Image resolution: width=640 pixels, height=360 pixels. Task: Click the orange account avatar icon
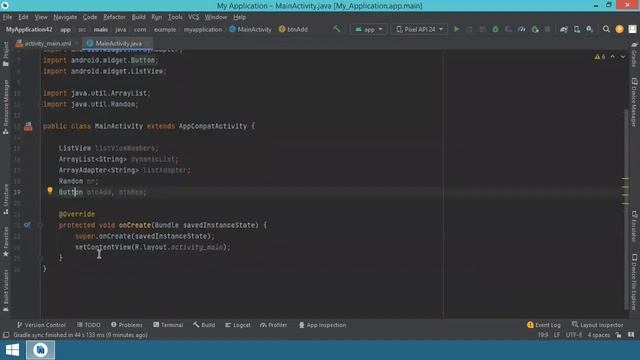click(x=619, y=29)
